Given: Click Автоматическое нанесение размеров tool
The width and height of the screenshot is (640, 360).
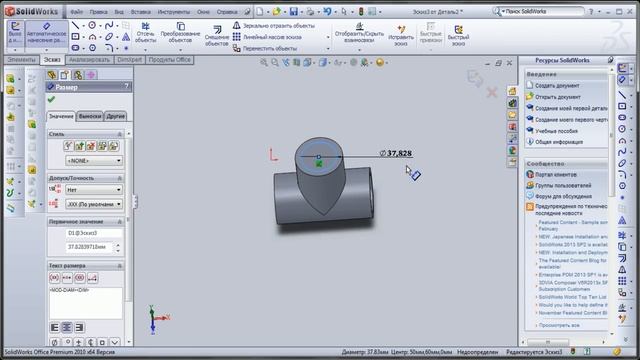Looking at the screenshot, I should click(x=47, y=33).
